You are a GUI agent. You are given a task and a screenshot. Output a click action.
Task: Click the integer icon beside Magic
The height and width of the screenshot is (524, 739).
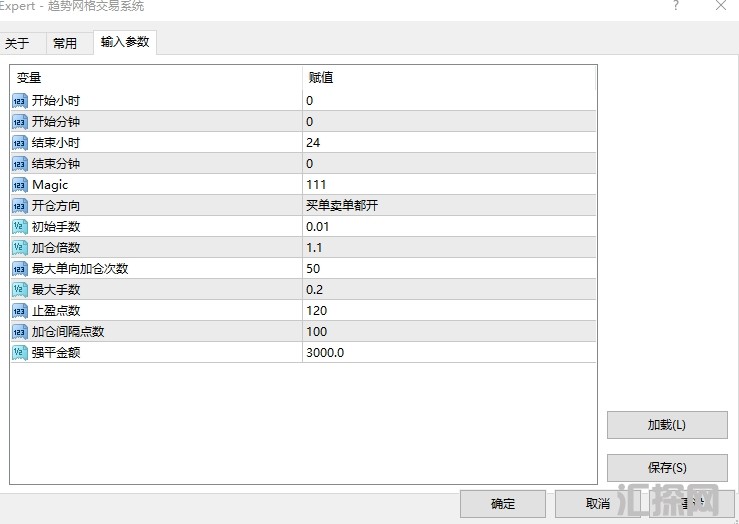[19, 185]
